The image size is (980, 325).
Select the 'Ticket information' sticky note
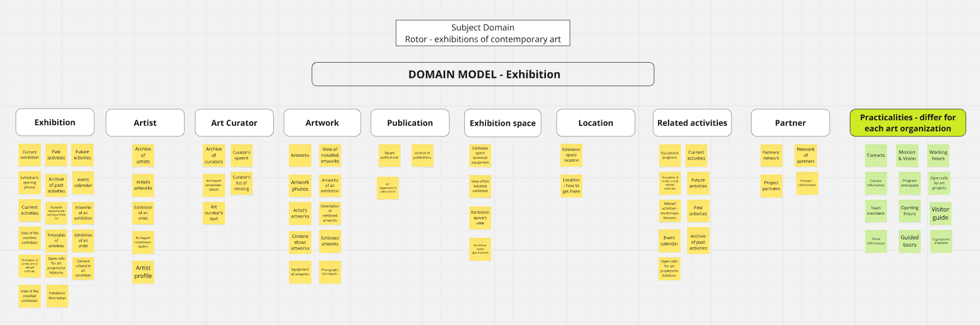click(x=876, y=241)
